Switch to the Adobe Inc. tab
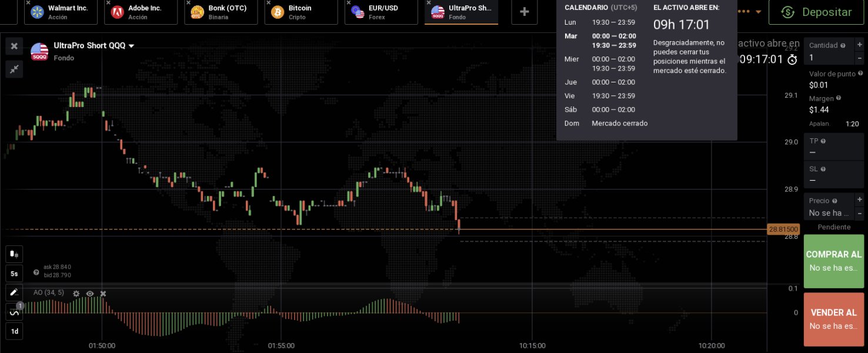This screenshot has height=353, width=868. [x=141, y=12]
